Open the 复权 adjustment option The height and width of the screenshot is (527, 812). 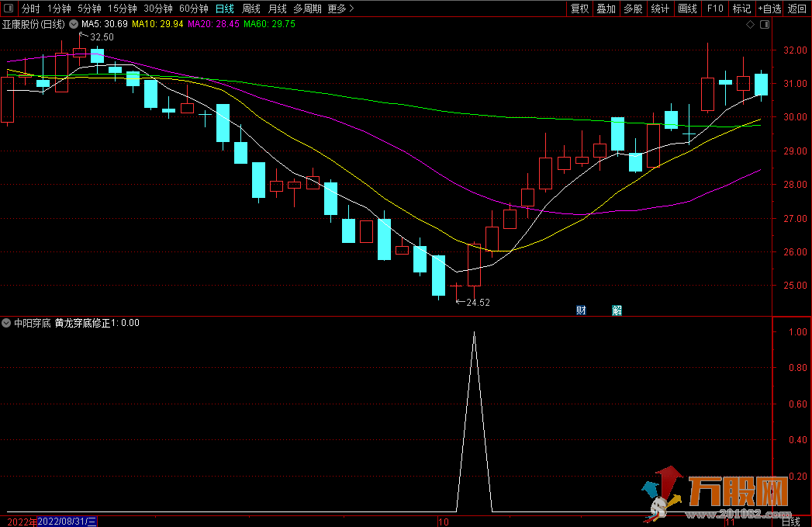(x=579, y=9)
